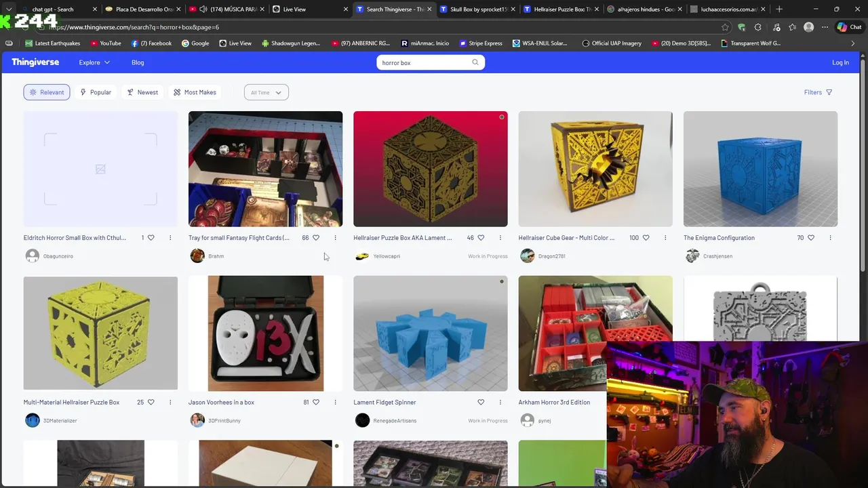This screenshot has height=488, width=868.
Task: Click the Log In button
Action: point(840,62)
